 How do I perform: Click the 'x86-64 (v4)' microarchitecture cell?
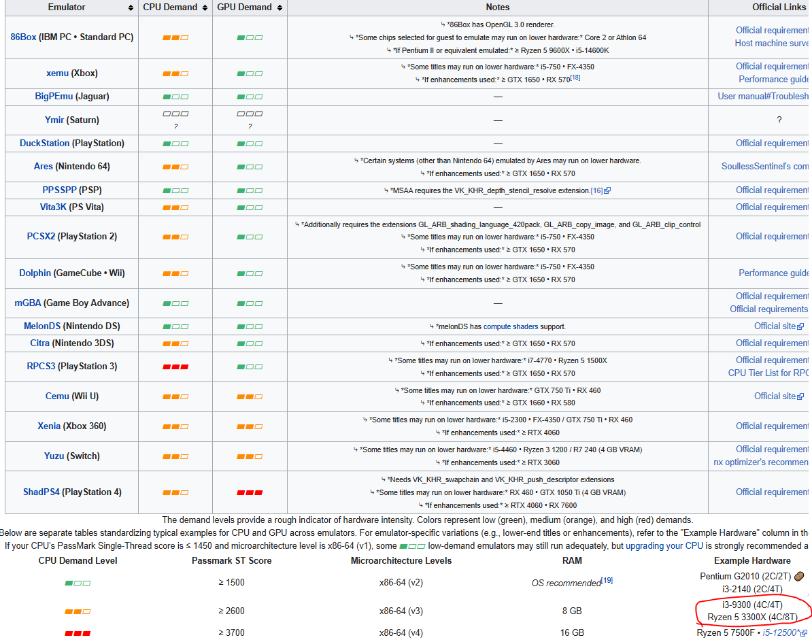click(x=401, y=633)
